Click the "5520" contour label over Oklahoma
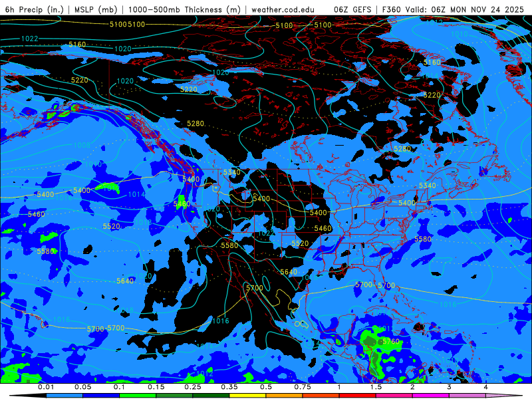The width and height of the screenshot is (532, 399). point(300,243)
